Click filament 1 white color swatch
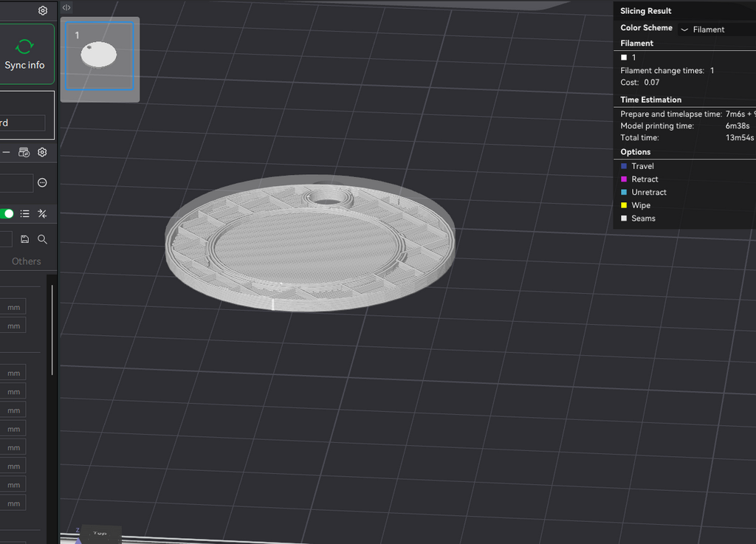This screenshot has width=756, height=544. tap(624, 58)
